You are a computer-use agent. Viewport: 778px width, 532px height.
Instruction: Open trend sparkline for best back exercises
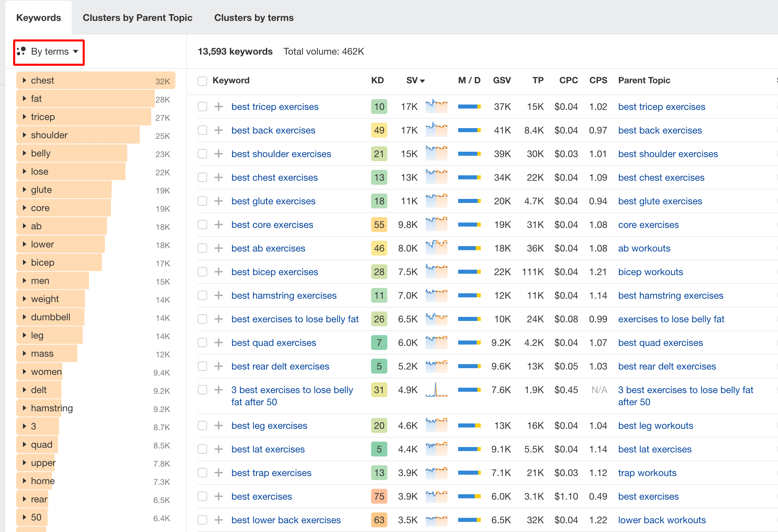click(x=436, y=130)
